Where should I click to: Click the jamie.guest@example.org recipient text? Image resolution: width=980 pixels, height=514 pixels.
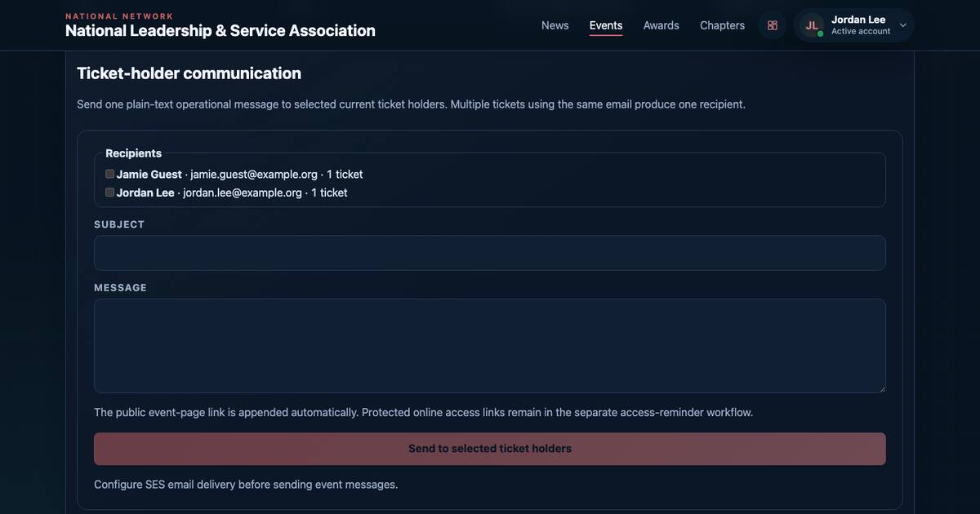click(254, 175)
